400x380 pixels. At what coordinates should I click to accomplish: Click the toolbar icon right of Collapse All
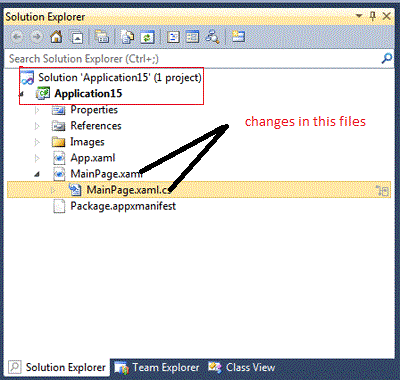[x=101, y=36]
